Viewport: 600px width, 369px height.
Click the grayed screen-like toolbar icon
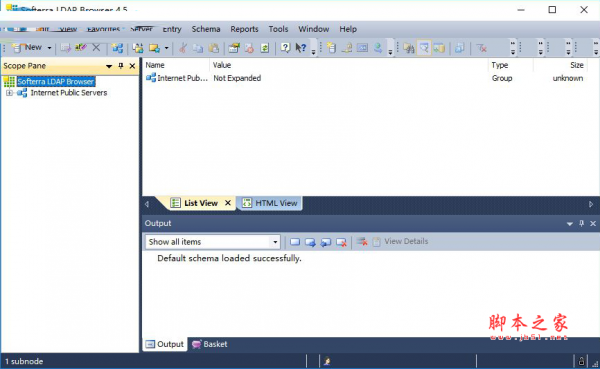362,48
